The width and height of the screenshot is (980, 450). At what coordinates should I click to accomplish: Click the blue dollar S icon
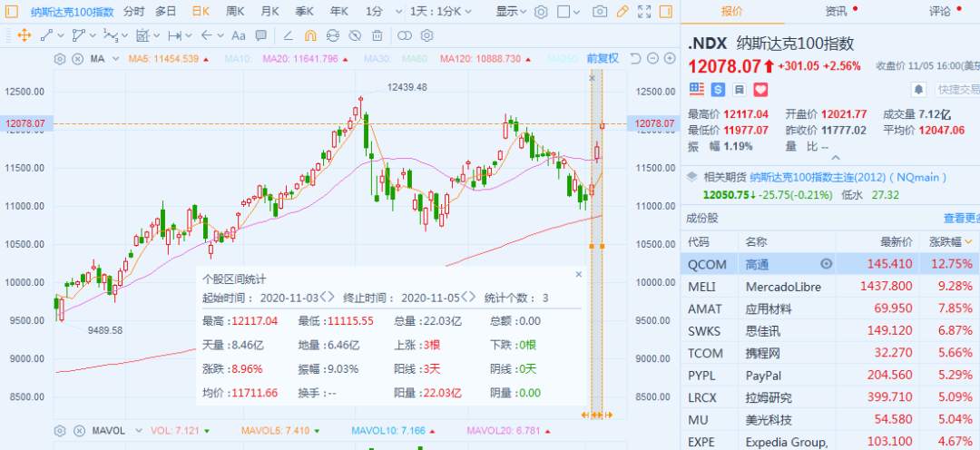tap(718, 90)
